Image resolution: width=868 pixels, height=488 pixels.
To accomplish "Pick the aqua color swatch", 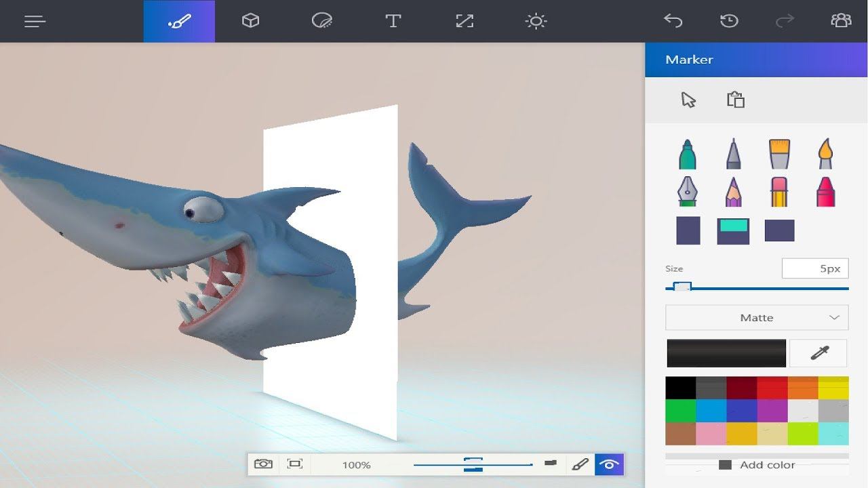I will pyautogui.click(x=833, y=434).
